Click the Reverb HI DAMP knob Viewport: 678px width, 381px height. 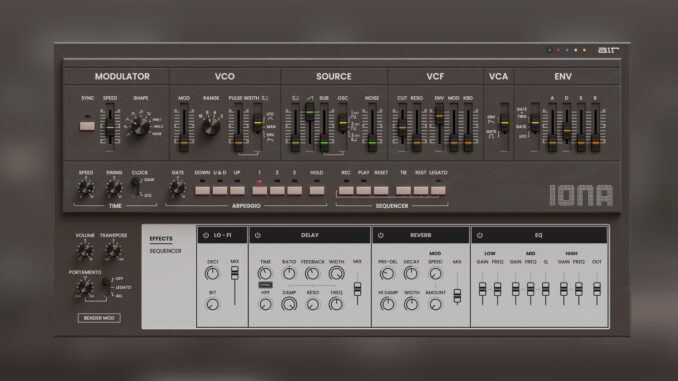(x=387, y=304)
